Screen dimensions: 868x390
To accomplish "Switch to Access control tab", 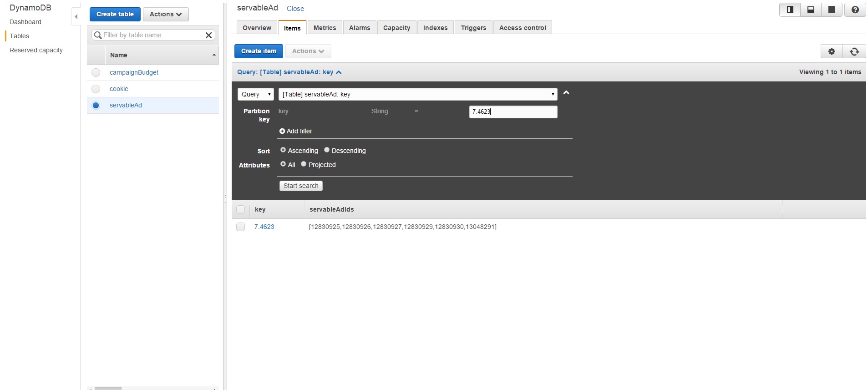I will pyautogui.click(x=523, y=28).
